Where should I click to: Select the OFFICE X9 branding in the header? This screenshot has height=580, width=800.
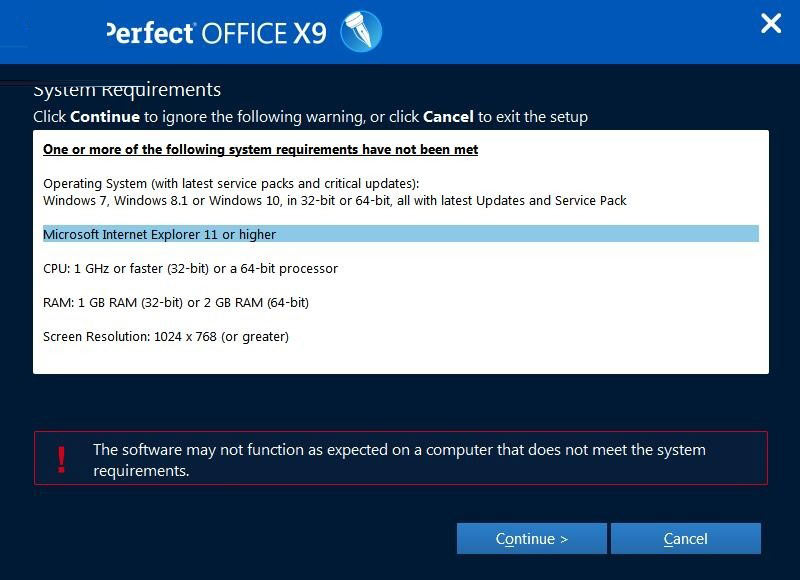pos(263,31)
